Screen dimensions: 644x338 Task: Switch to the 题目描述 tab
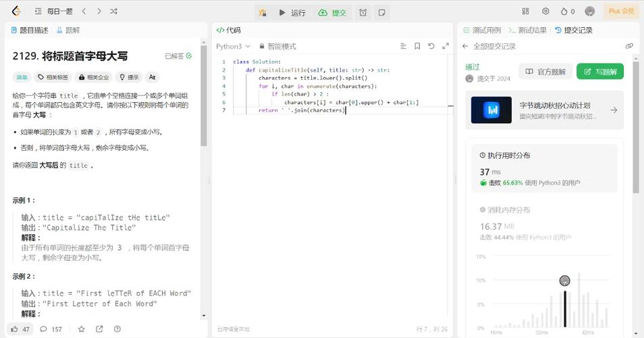(30, 30)
